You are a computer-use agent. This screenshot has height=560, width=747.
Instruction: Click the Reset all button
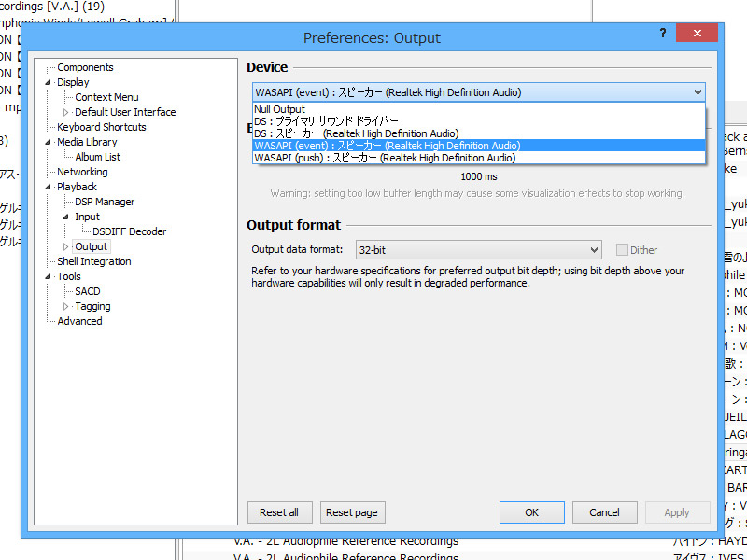pyautogui.click(x=279, y=512)
